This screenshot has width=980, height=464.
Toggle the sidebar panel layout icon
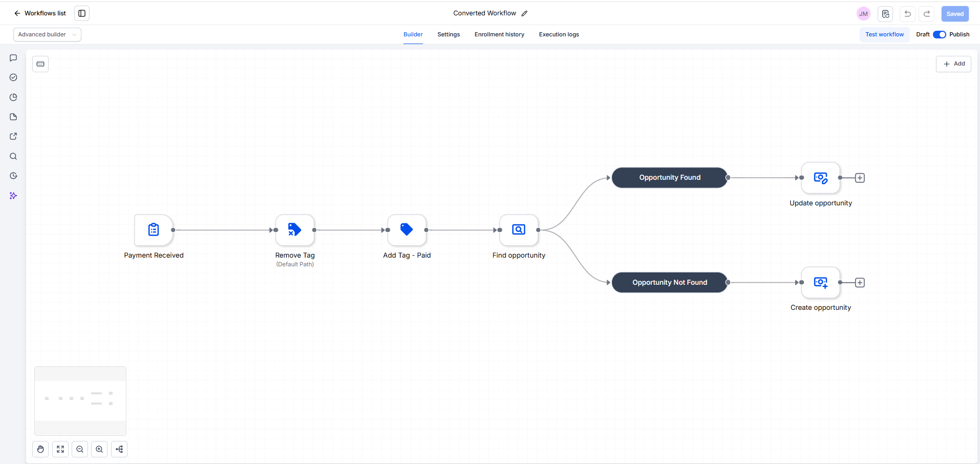tap(82, 13)
